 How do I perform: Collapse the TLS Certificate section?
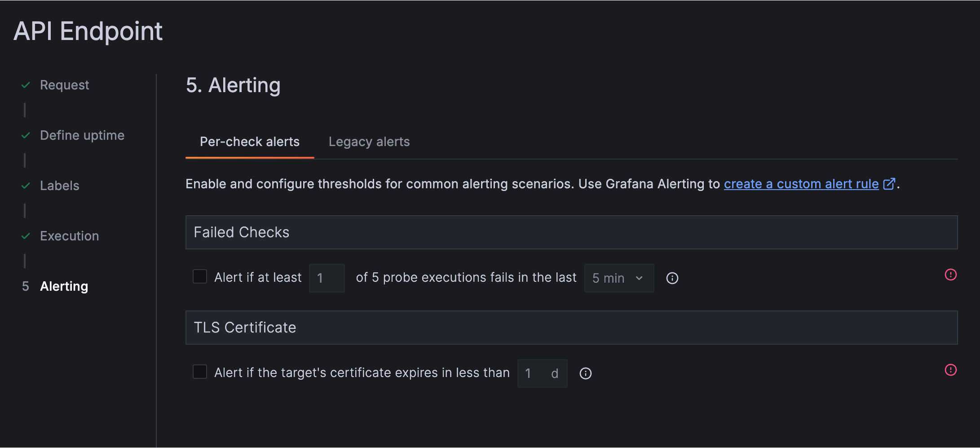[244, 328]
